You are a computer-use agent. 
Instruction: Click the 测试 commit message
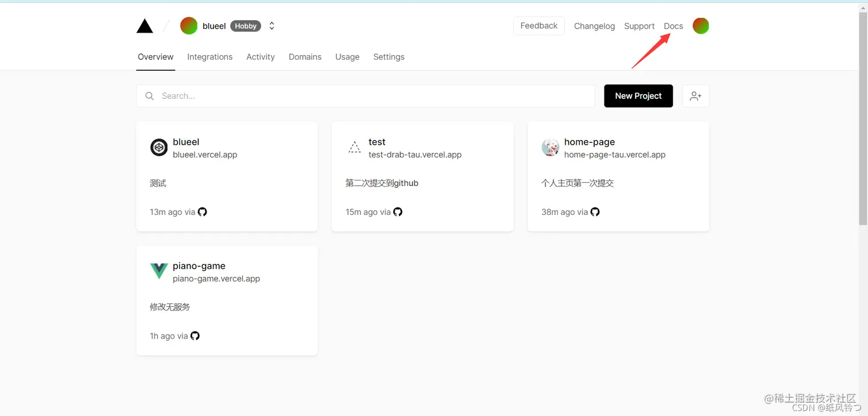[158, 183]
